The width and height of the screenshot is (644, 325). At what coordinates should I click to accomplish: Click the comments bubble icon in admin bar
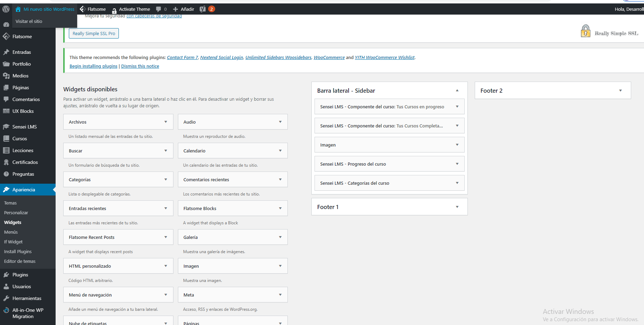[158, 9]
